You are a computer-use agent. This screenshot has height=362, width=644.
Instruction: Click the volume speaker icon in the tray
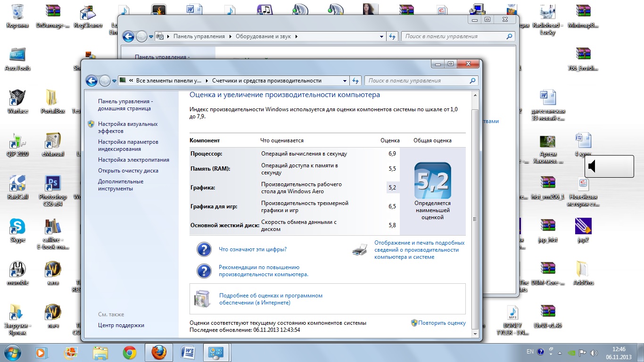[x=595, y=352]
